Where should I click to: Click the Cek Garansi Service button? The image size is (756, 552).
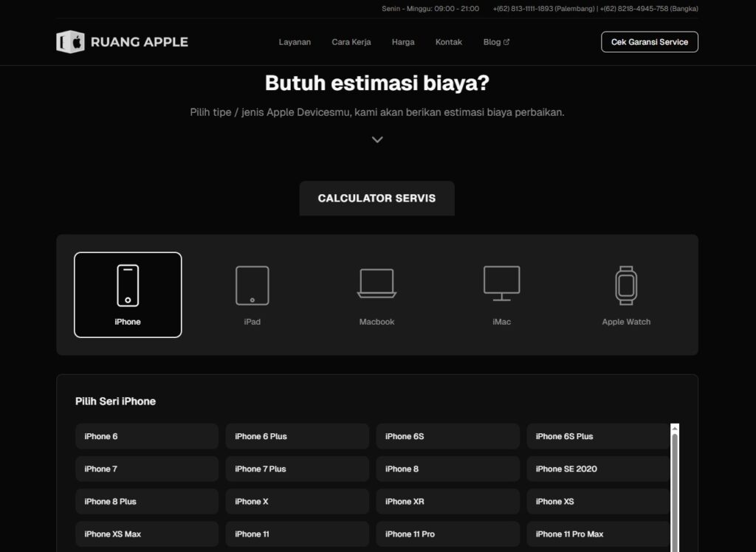[x=649, y=42]
